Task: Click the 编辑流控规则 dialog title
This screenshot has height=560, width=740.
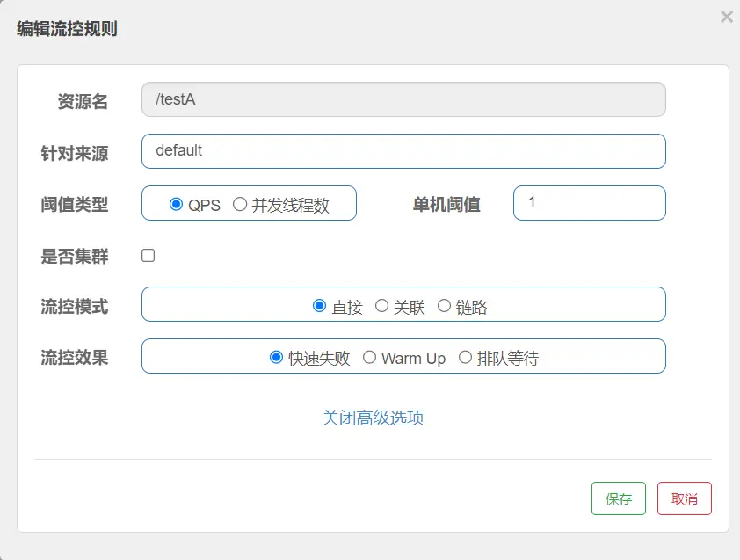Action: (67, 29)
